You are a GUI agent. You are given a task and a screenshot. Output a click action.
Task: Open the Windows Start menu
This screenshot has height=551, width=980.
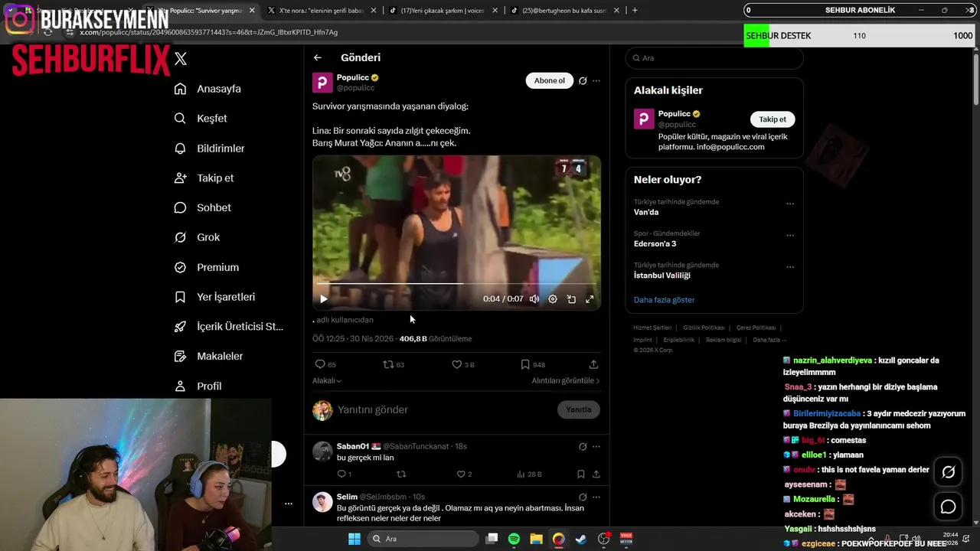coord(354,539)
